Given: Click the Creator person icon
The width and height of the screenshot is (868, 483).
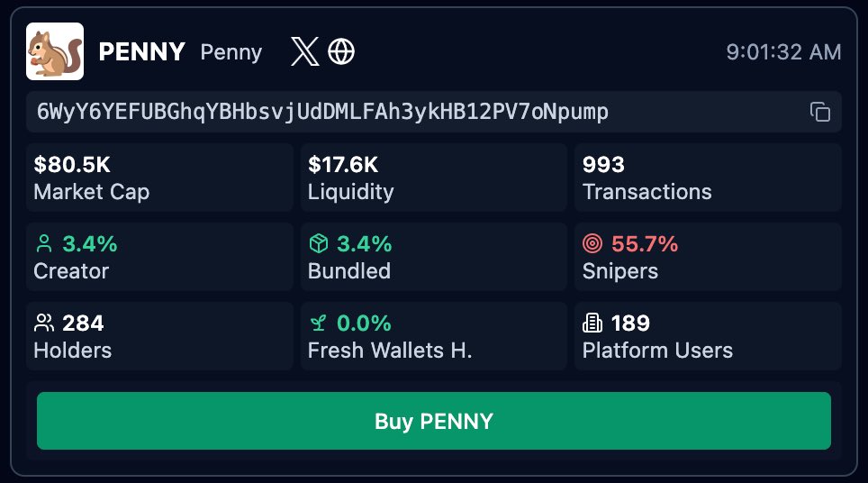Looking at the screenshot, I should click(x=44, y=244).
